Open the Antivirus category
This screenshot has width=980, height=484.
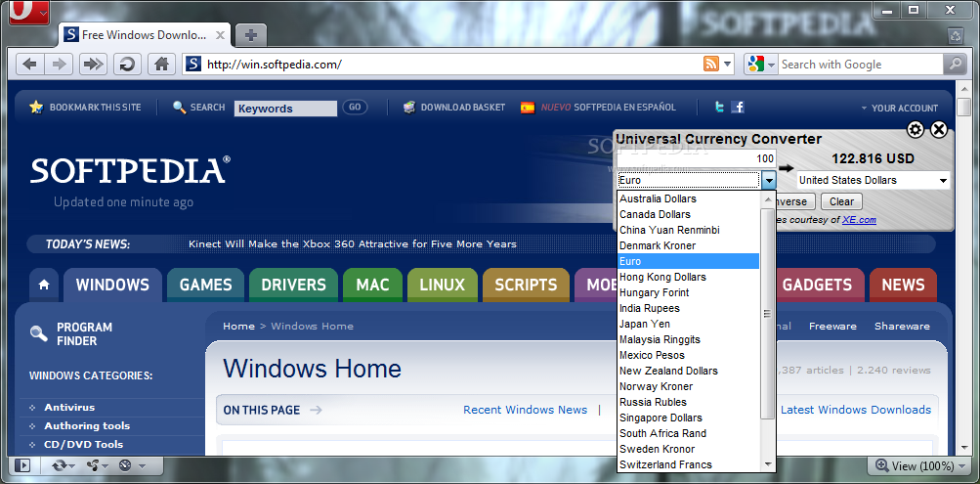pyautogui.click(x=69, y=407)
